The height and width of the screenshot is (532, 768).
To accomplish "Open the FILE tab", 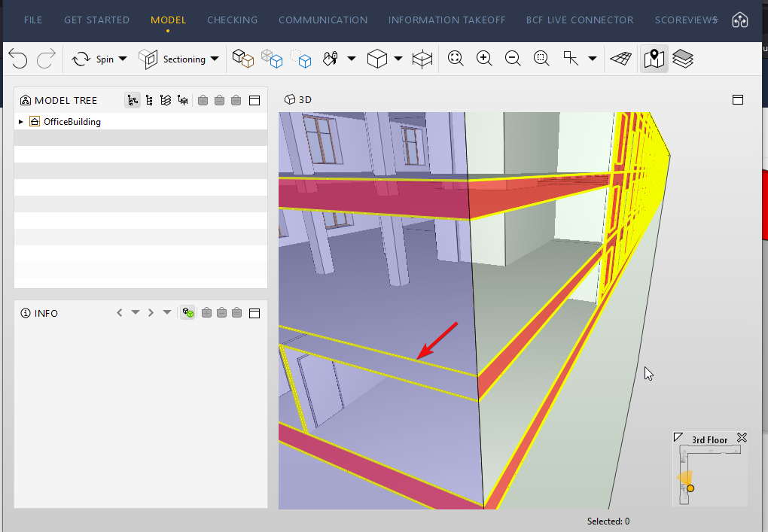I will (33, 20).
